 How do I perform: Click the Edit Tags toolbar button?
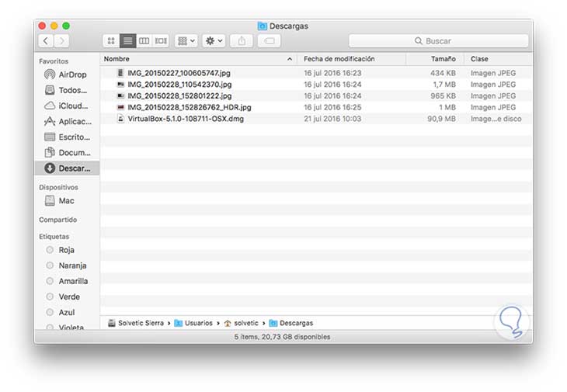pyautogui.click(x=269, y=41)
